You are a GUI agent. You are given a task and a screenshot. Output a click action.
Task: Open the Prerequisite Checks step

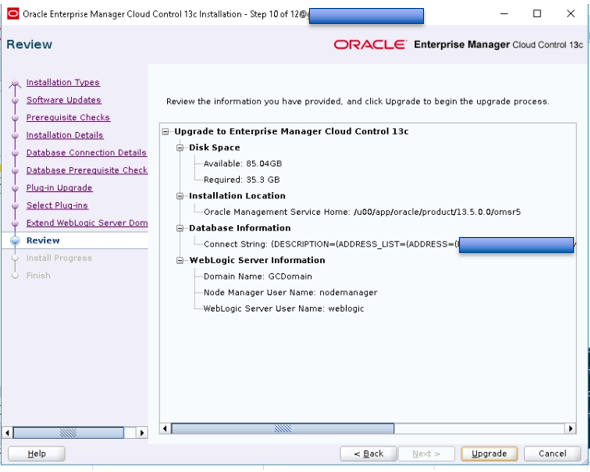pos(68,117)
